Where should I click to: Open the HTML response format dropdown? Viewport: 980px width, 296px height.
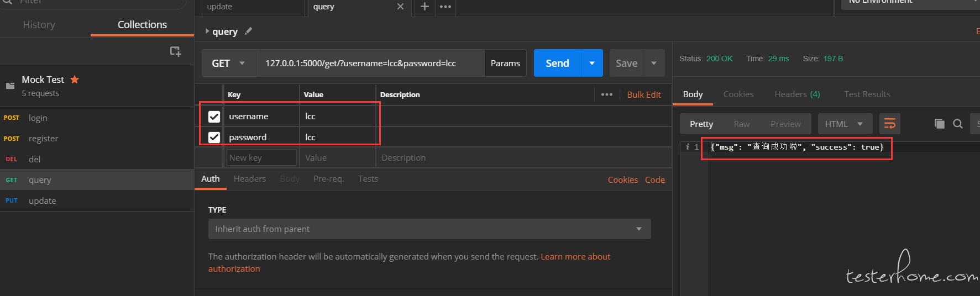coord(845,124)
